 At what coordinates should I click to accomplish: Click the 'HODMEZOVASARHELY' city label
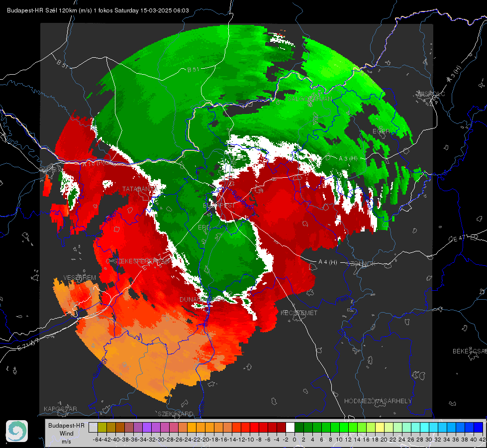point(378,401)
